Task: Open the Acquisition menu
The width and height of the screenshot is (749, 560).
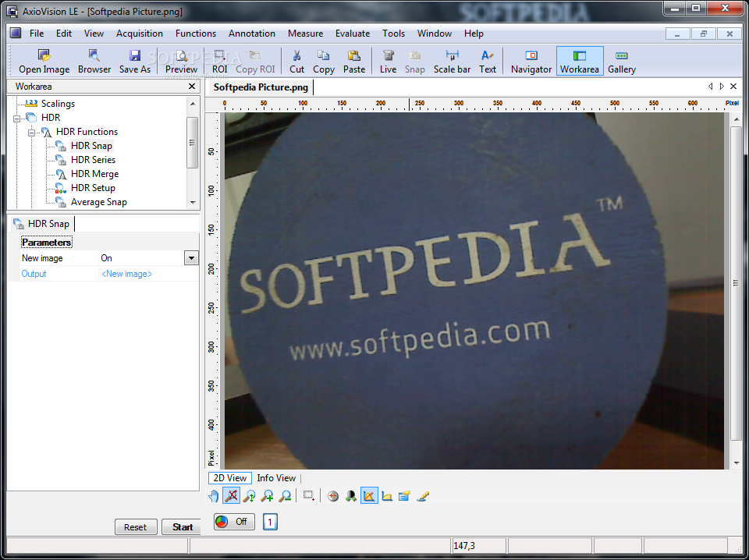Action: coord(140,34)
